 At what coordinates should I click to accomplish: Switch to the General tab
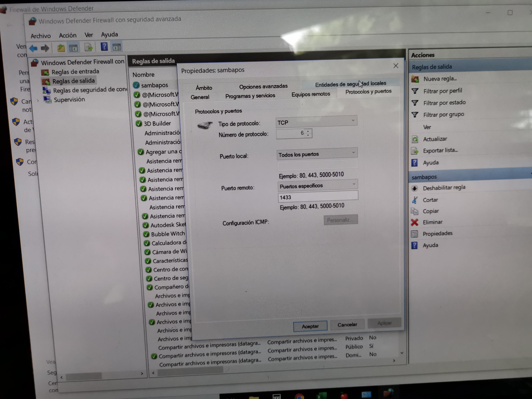200,97
